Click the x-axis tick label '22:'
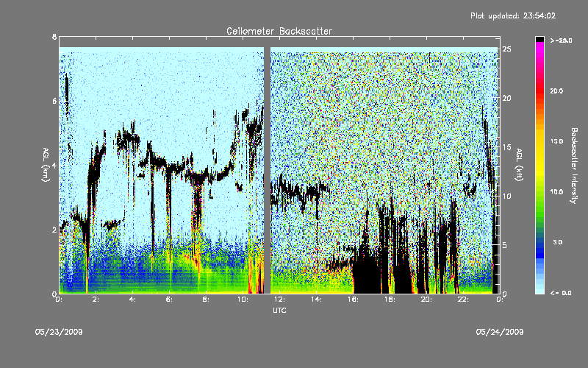The image size is (588, 368). pos(463,300)
